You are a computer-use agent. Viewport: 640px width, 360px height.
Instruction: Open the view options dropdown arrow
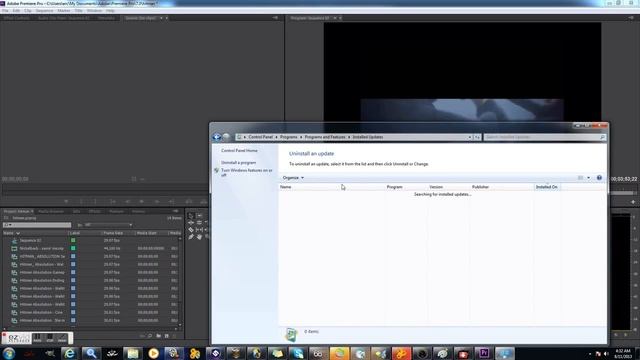(588, 178)
